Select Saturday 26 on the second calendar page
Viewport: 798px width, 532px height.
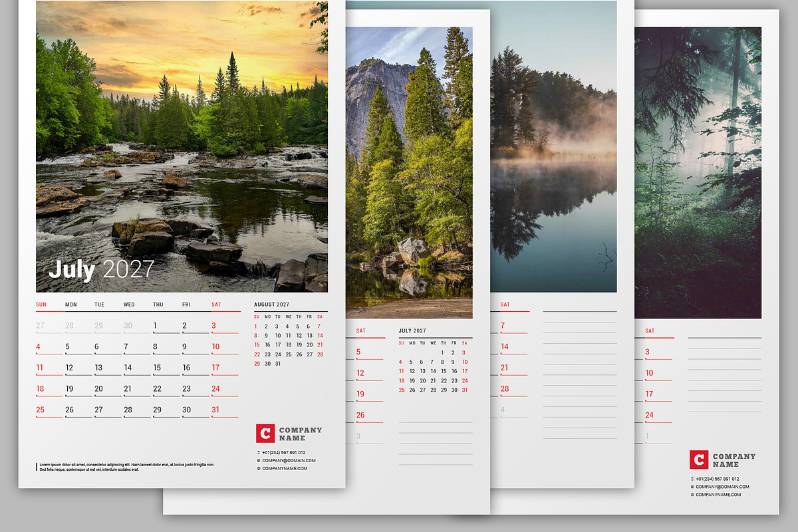(360, 415)
